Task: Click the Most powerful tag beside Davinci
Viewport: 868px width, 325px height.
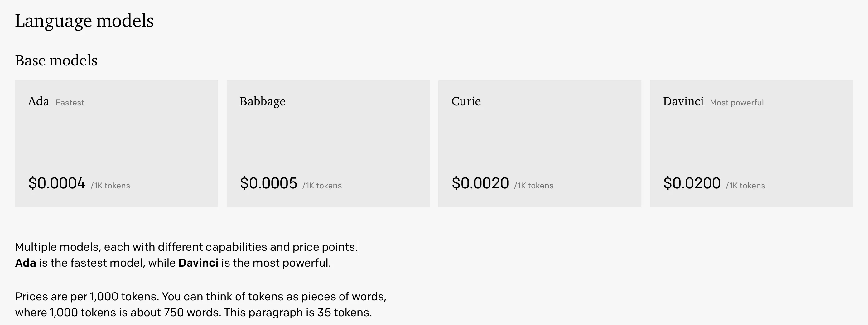Action: (x=737, y=103)
